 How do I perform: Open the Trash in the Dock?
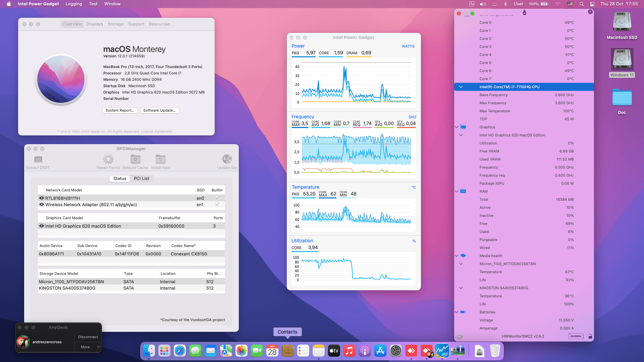click(x=495, y=351)
